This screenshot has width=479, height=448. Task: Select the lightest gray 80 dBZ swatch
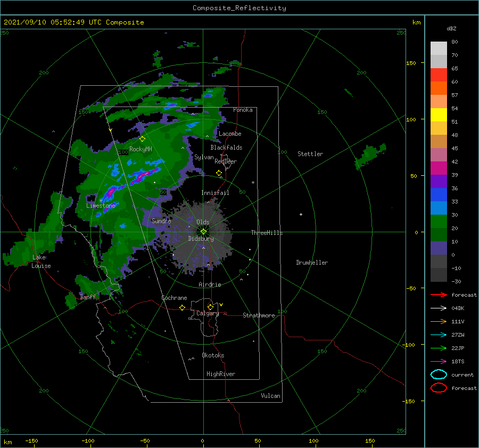click(x=439, y=48)
